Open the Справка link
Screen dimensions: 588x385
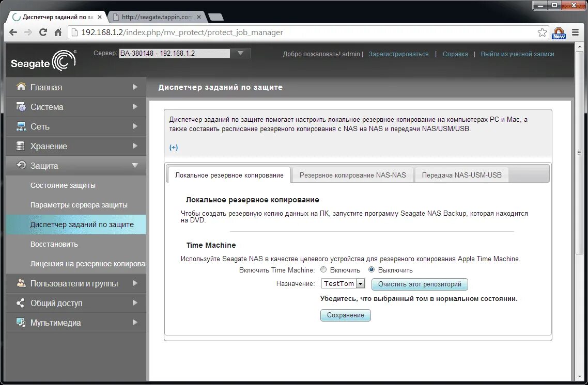click(455, 54)
